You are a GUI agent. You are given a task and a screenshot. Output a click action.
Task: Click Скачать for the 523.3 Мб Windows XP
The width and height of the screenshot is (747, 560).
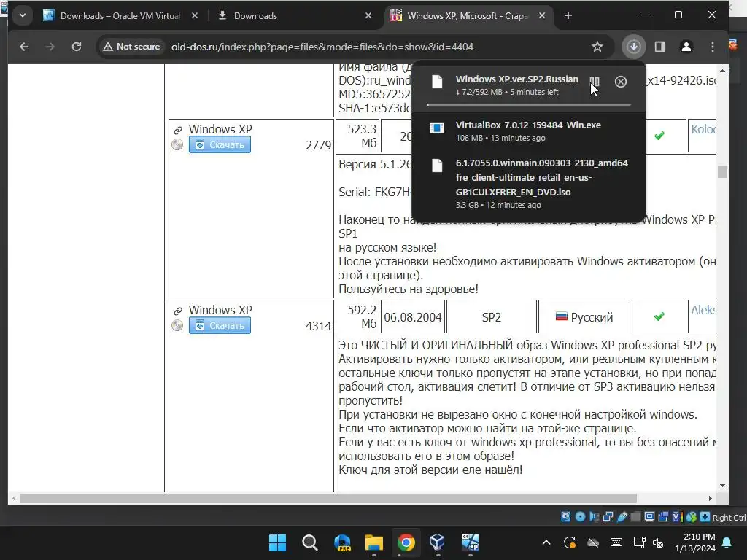[x=220, y=145]
